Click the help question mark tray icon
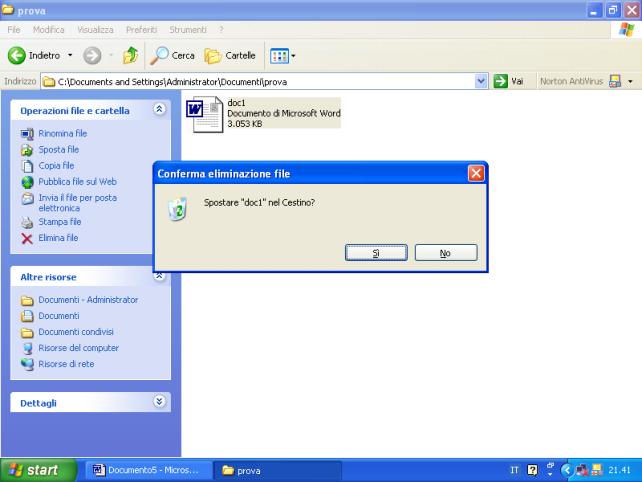Image resolution: width=642 pixels, height=482 pixels. pos(532,470)
